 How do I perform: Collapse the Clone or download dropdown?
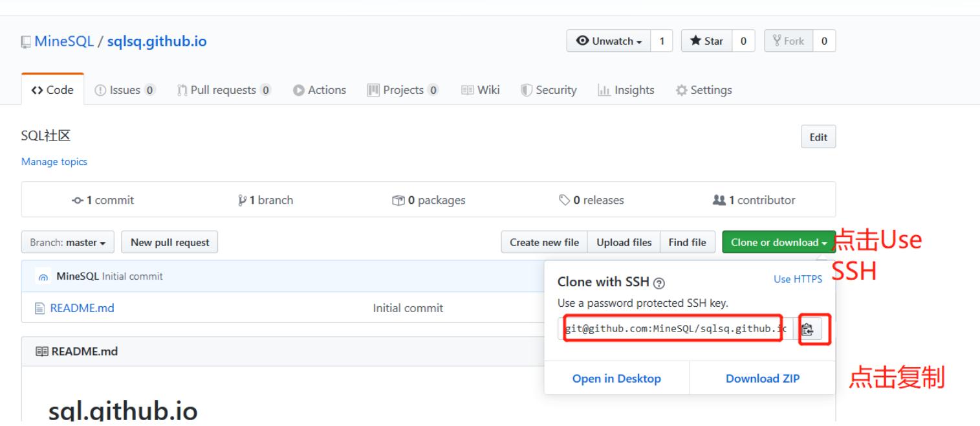(x=778, y=243)
